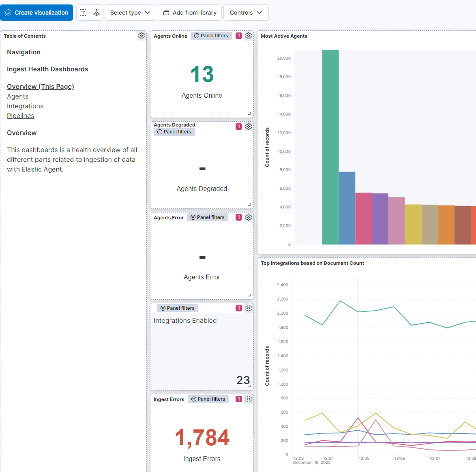The height and width of the screenshot is (472, 476).
Task: Click the Panel filters badge on Agents Error panel
Action: pyautogui.click(x=208, y=217)
